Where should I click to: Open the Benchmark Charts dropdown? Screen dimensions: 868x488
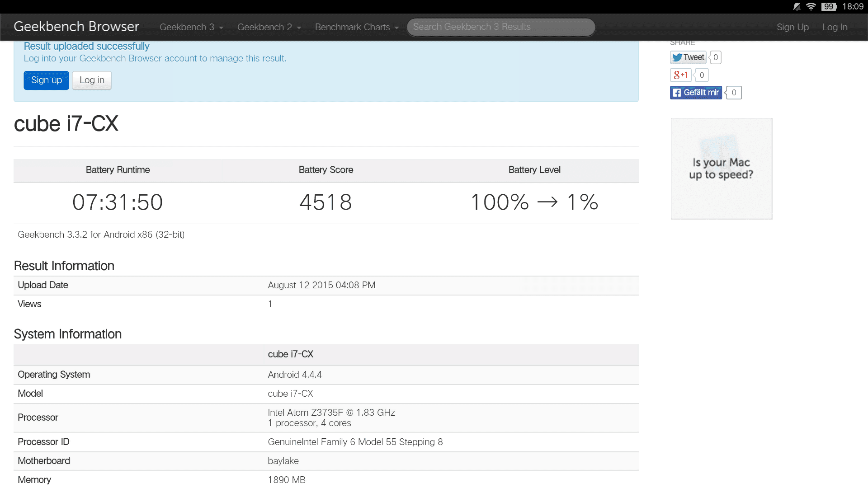pyautogui.click(x=357, y=27)
